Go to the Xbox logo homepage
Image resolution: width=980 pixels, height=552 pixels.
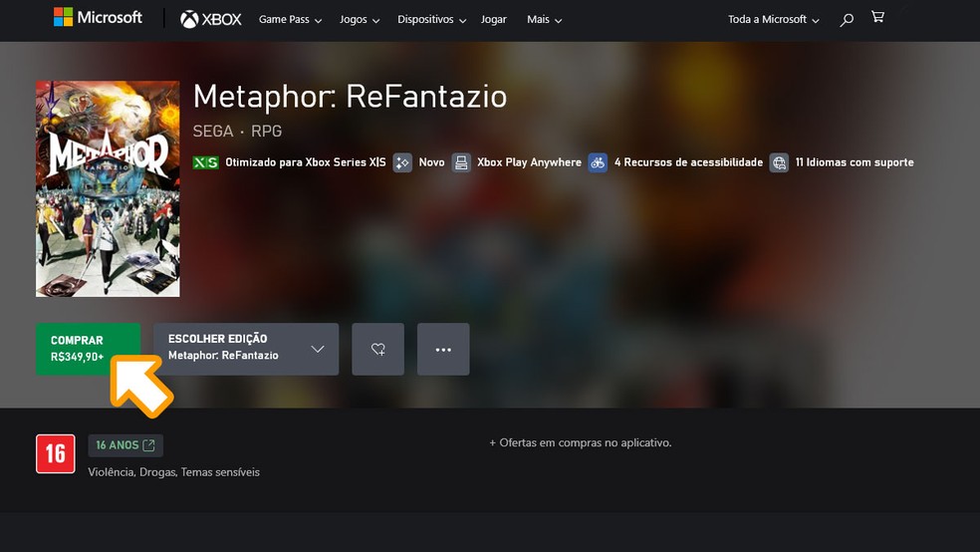pyautogui.click(x=210, y=19)
